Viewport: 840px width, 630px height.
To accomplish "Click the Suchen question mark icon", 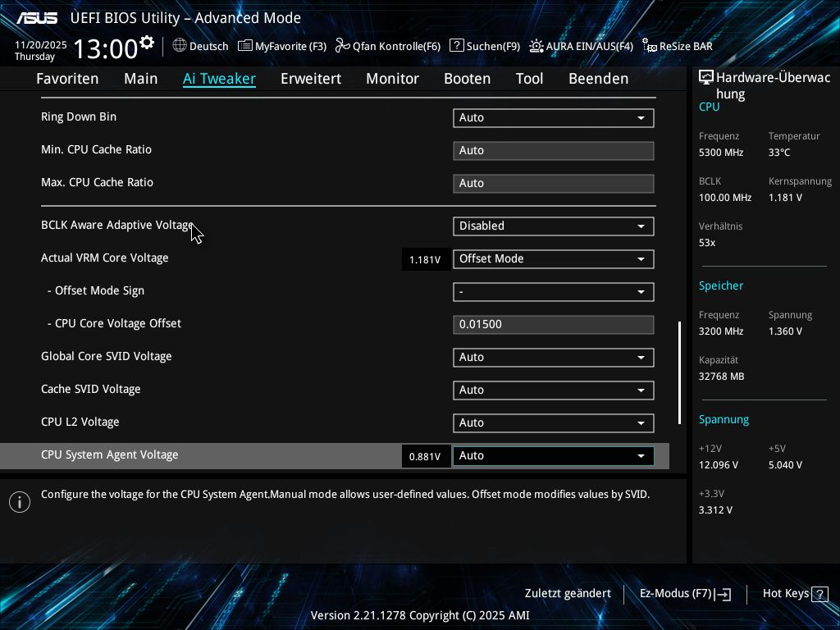I will pyautogui.click(x=456, y=46).
